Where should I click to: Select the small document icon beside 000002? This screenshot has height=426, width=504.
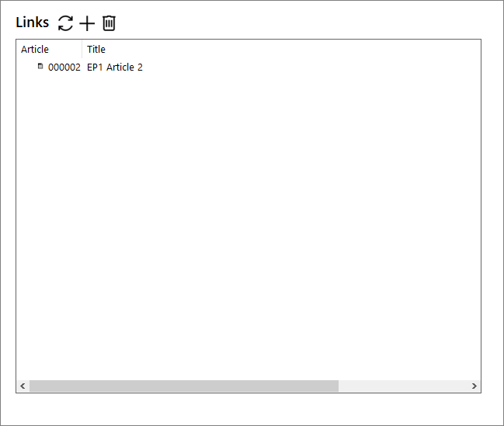coord(40,66)
